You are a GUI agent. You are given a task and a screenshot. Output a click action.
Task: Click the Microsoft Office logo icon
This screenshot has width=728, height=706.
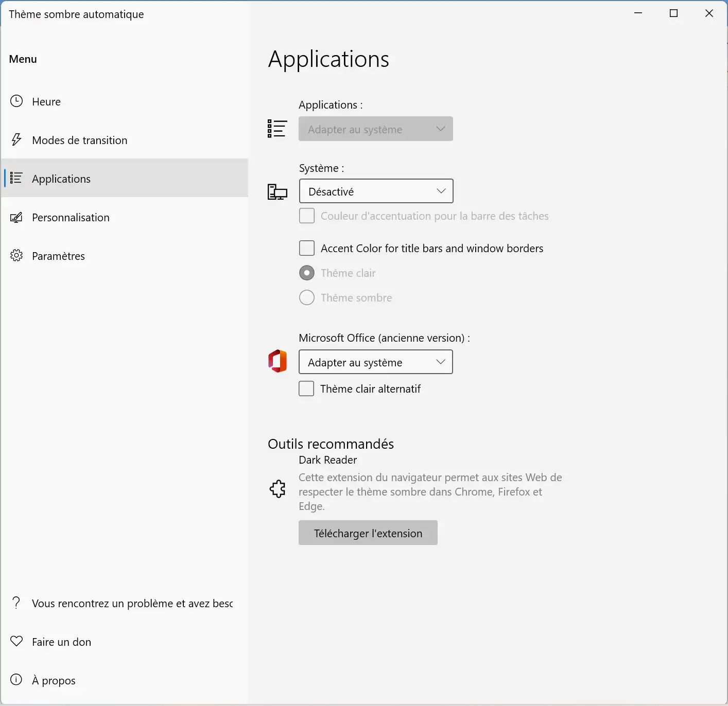[x=278, y=361]
